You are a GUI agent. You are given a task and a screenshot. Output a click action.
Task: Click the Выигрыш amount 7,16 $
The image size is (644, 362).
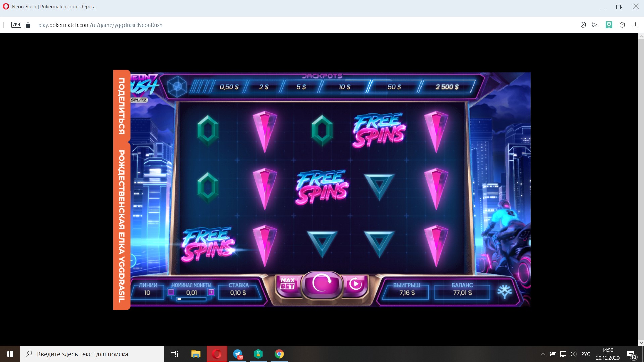pos(407,293)
